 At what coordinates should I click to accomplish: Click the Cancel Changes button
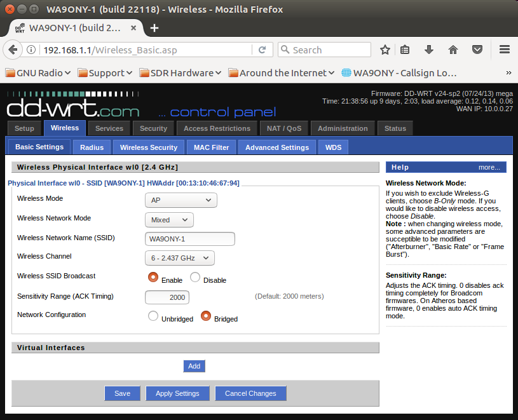(x=250, y=393)
